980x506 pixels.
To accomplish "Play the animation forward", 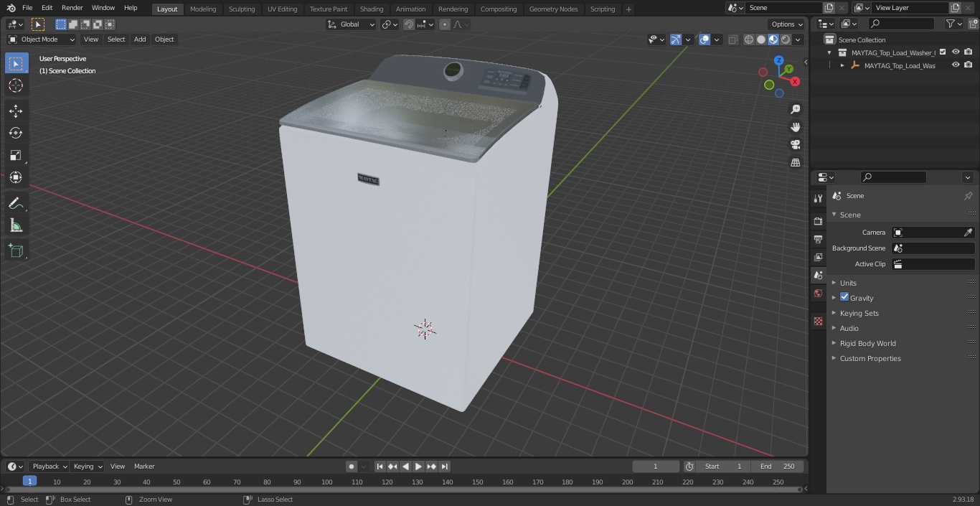I will click(418, 467).
